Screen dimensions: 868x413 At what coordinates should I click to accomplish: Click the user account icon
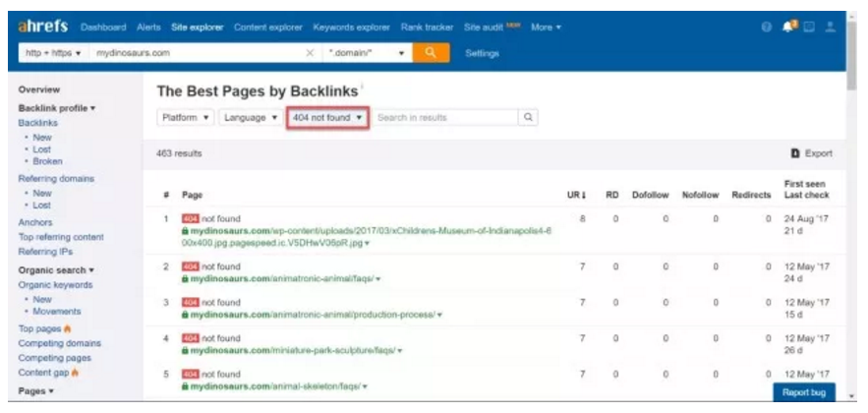coord(830,27)
